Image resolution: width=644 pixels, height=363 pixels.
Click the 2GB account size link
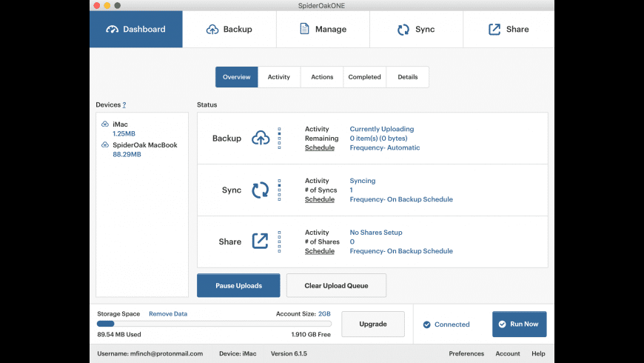324,313
